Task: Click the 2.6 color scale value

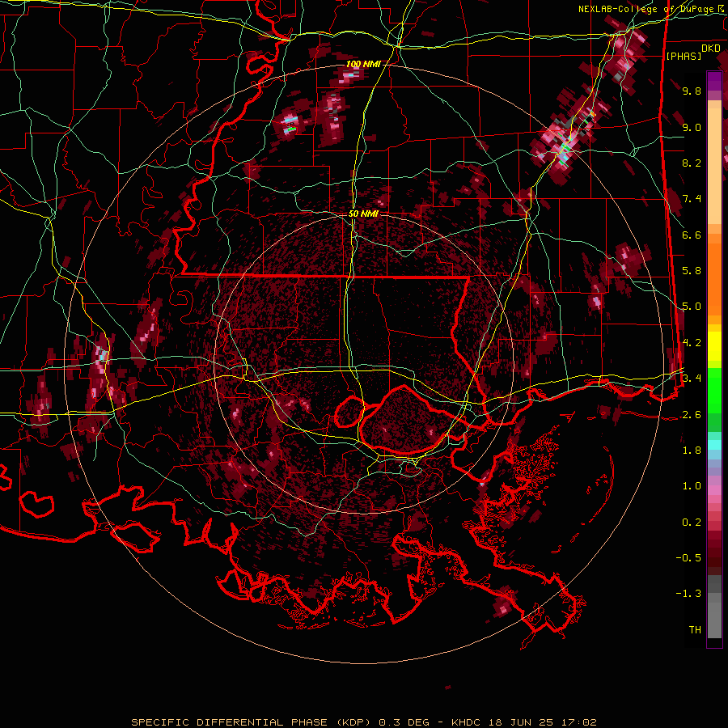Action: pyautogui.click(x=692, y=415)
